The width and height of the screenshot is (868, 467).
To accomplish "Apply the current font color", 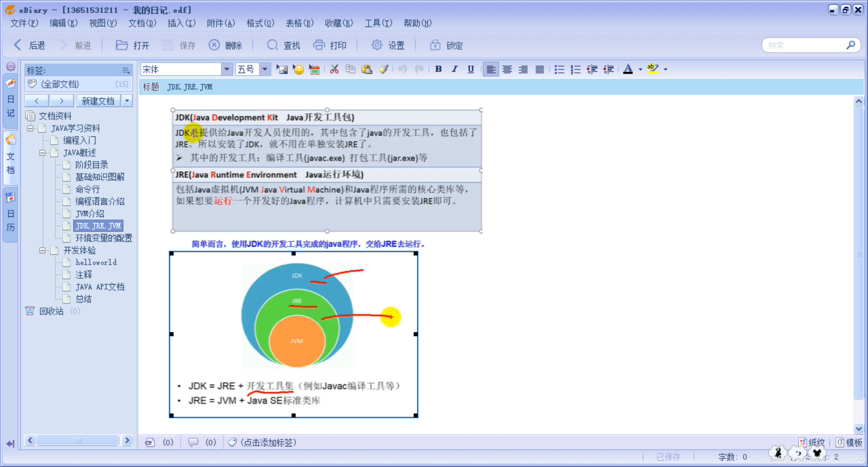I will coord(628,69).
